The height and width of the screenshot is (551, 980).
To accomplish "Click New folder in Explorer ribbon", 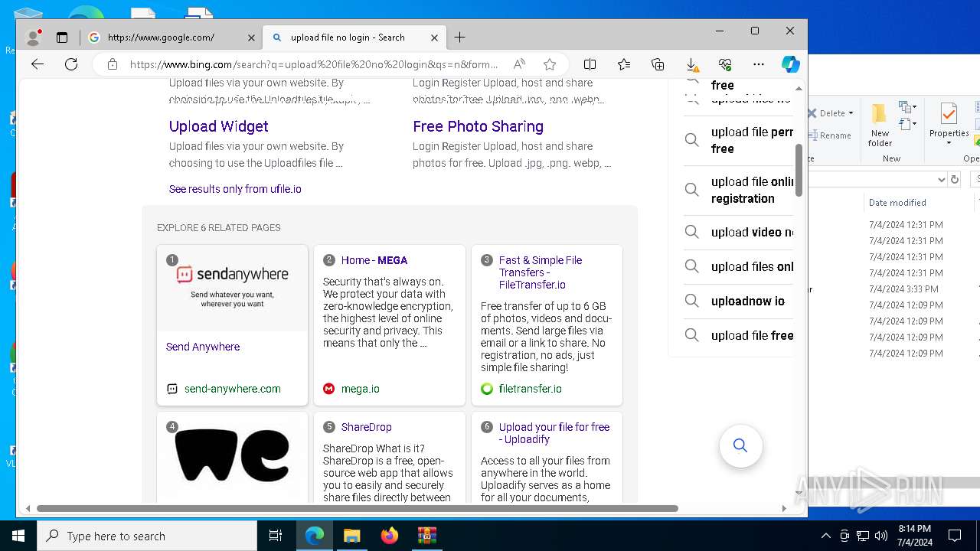I will (880, 126).
